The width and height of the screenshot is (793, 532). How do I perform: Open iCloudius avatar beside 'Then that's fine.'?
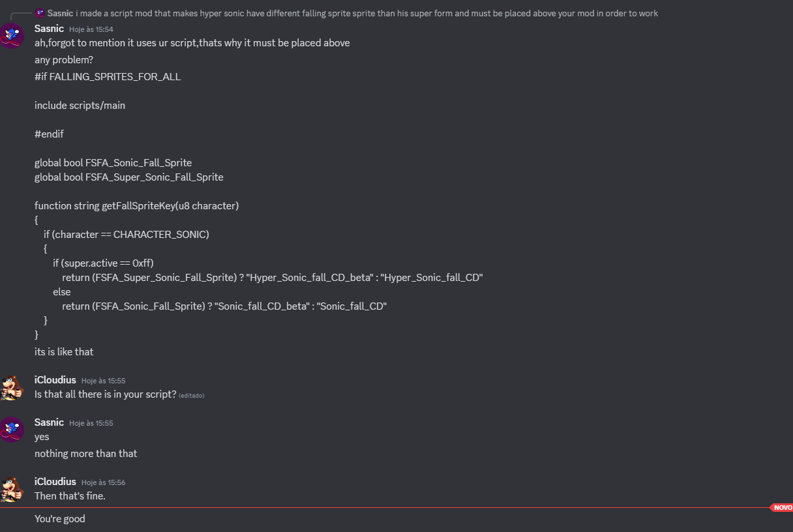(x=12, y=488)
